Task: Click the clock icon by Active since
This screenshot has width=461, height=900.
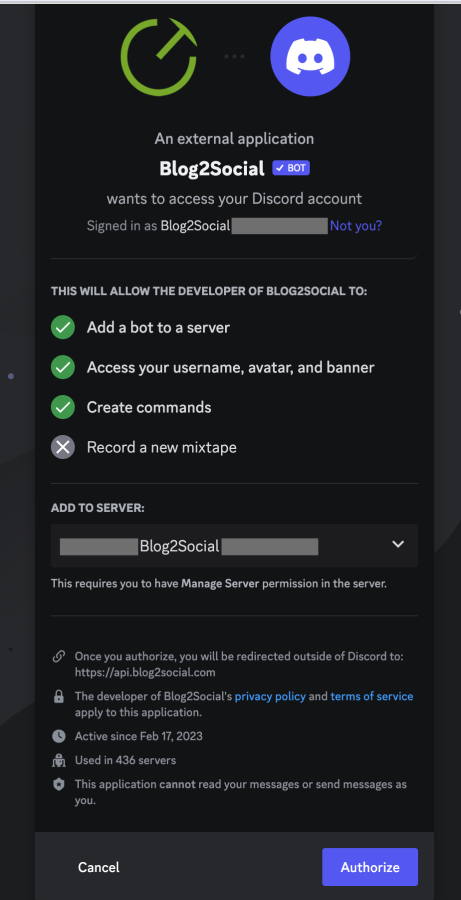Action: pos(58,736)
